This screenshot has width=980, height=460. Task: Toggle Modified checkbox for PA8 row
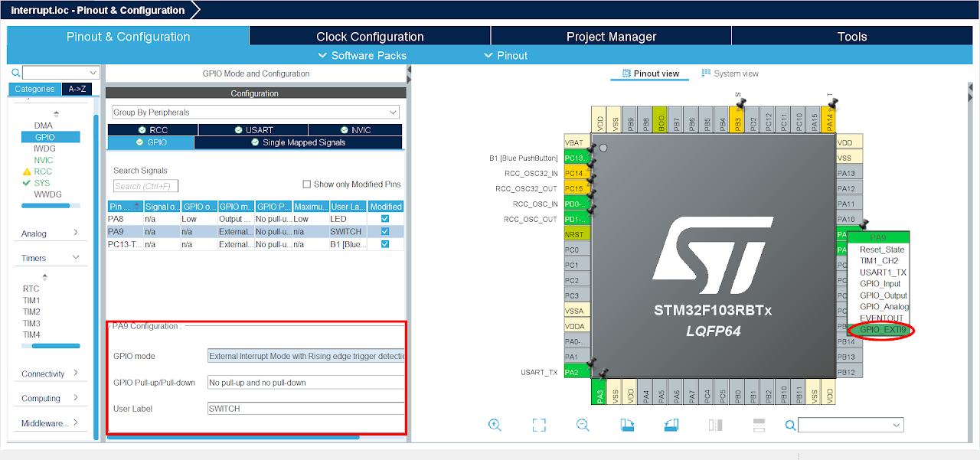[385, 219]
